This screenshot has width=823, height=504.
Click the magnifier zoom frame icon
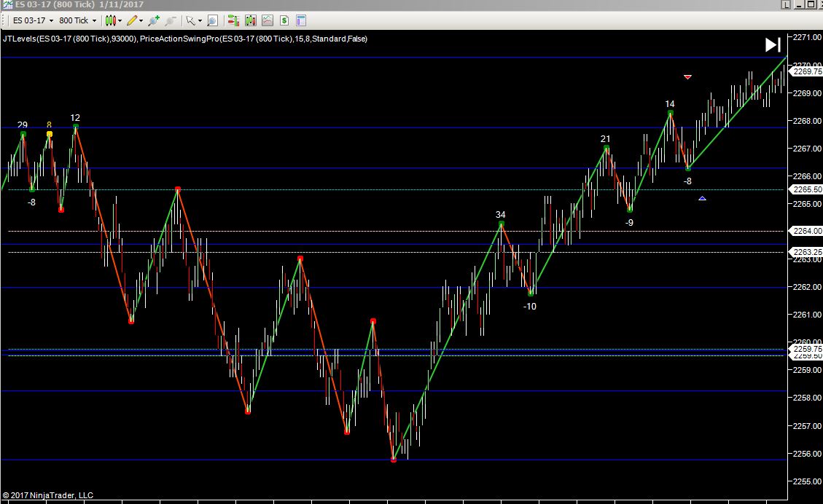pyautogui.click(x=212, y=20)
